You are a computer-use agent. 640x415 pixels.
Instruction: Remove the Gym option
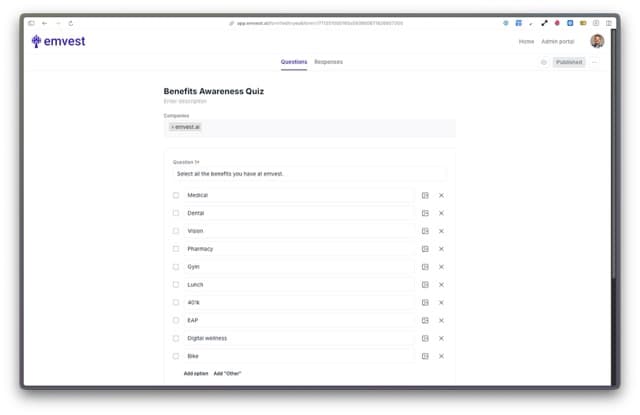point(441,267)
